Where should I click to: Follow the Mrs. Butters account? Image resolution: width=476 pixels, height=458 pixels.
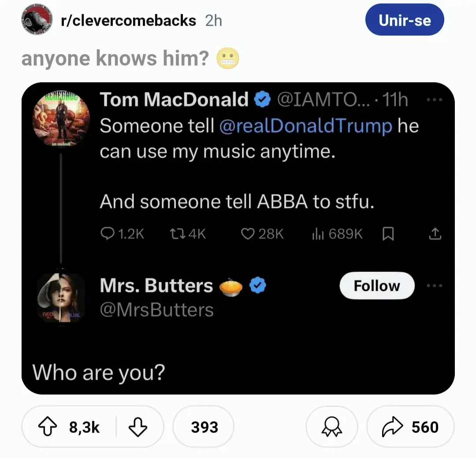coord(377,285)
